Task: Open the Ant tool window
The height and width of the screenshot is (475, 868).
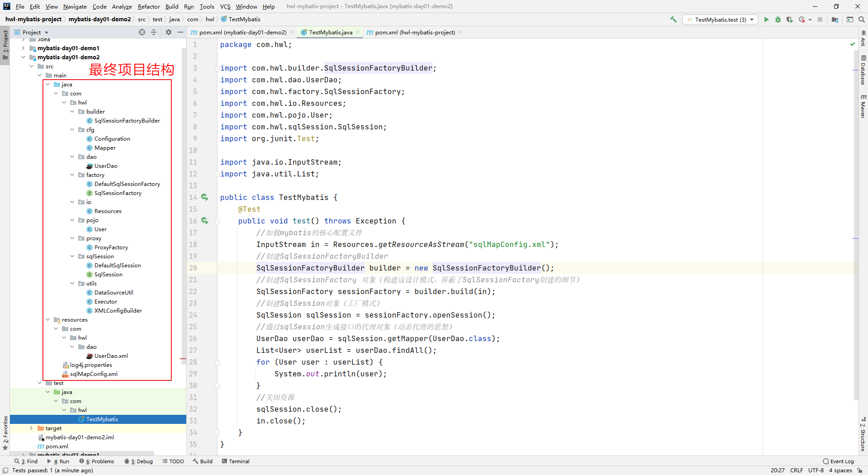Action: [x=863, y=38]
